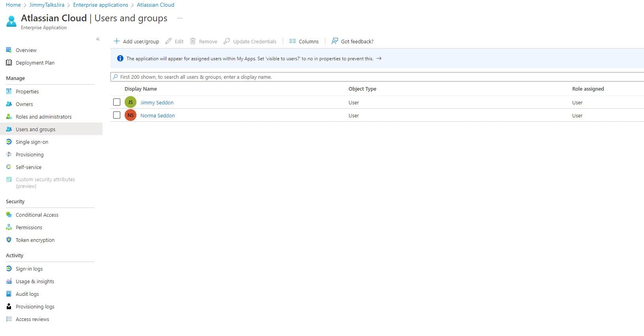This screenshot has height=336, width=644.
Task: Click the Display Name column header
Action: [141, 89]
